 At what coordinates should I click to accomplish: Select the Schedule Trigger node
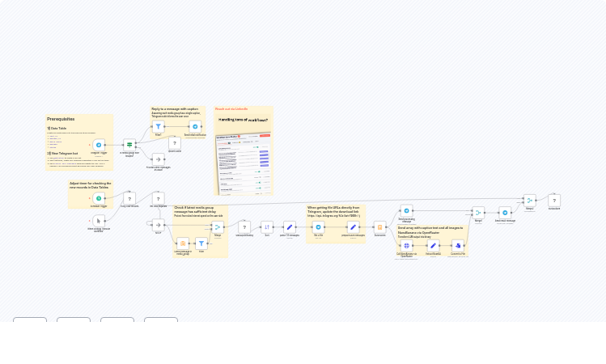(99, 198)
